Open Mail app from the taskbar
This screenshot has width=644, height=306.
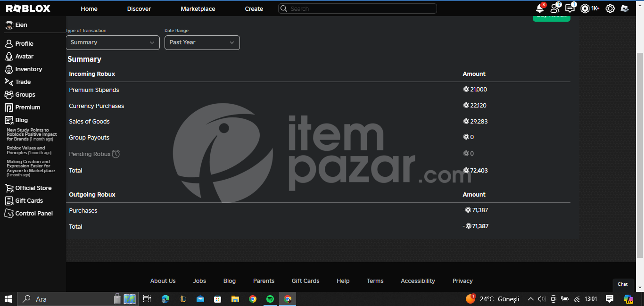coord(200,299)
